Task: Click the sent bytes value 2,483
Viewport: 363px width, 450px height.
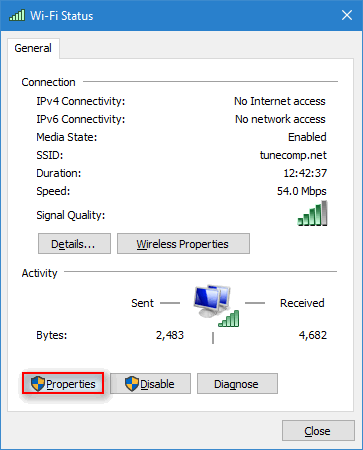Action: point(170,335)
